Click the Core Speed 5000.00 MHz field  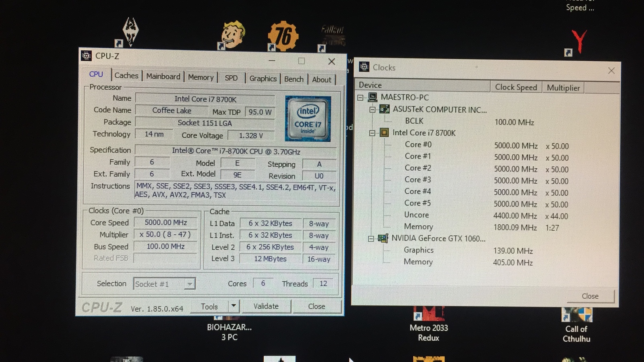pyautogui.click(x=165, y=222)
